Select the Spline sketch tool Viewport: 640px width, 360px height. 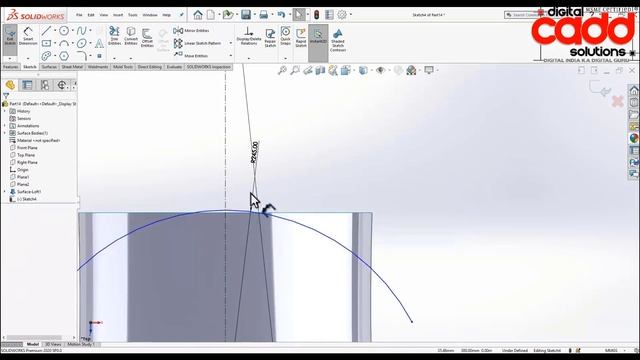click(82, 30)
